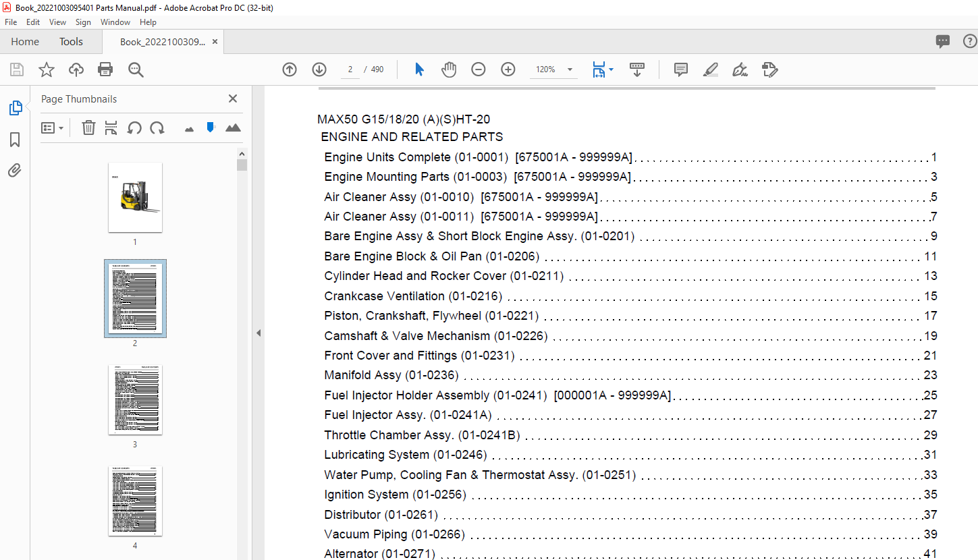Open the Edit menu
978x560 pixels.
pyautogui.click(x=33, y=22)
